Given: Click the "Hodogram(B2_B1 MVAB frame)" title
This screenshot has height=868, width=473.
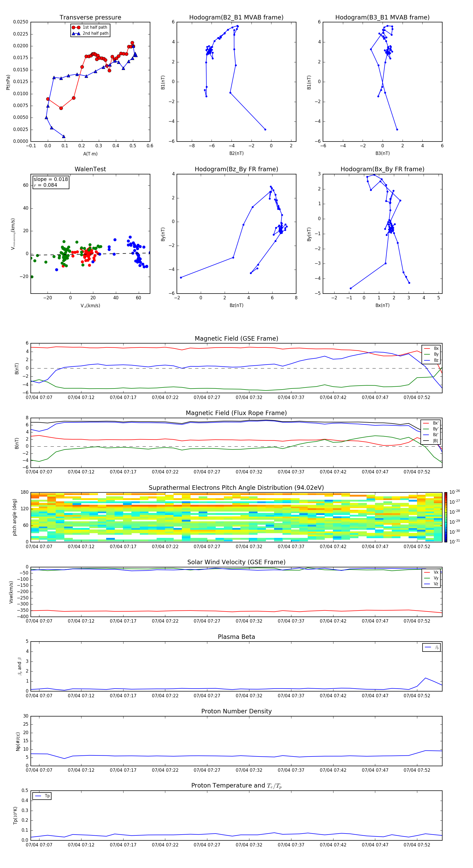Looking at the screenshot, I should coord(236,18).
